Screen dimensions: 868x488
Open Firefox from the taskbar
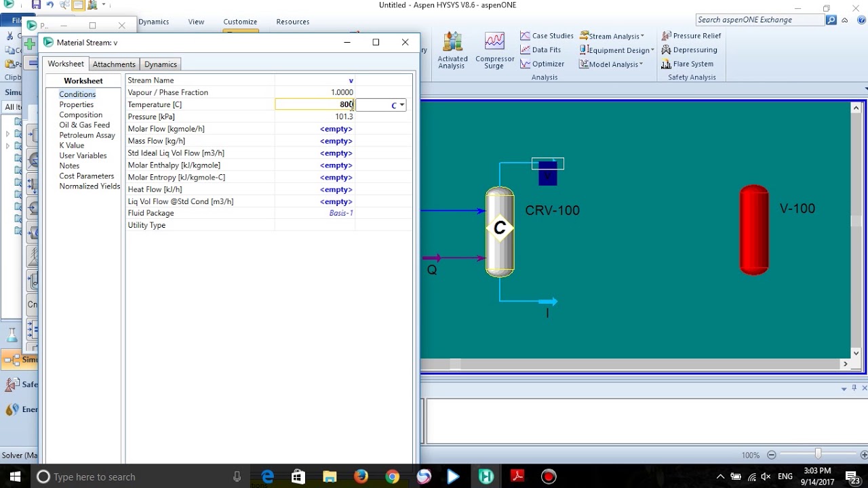point(361,476)
